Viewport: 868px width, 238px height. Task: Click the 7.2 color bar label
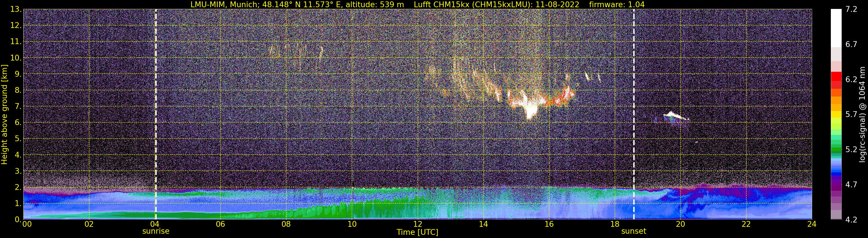coord(851,10)
